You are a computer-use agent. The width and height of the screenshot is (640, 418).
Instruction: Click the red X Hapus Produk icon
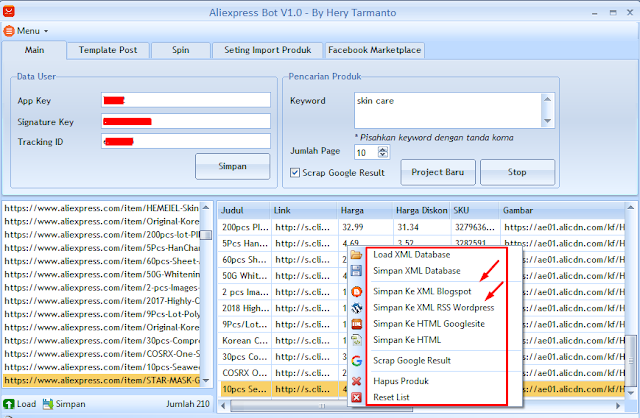pyautogui.click(x=356, y=381)
